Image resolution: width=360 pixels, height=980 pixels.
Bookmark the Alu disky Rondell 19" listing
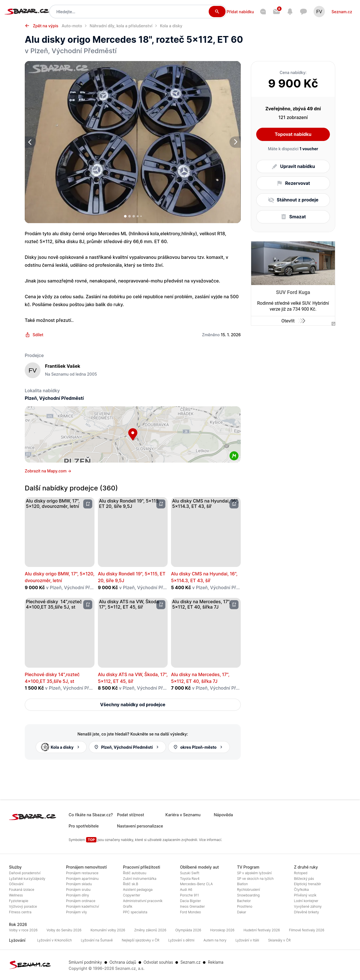coord(161,504)
